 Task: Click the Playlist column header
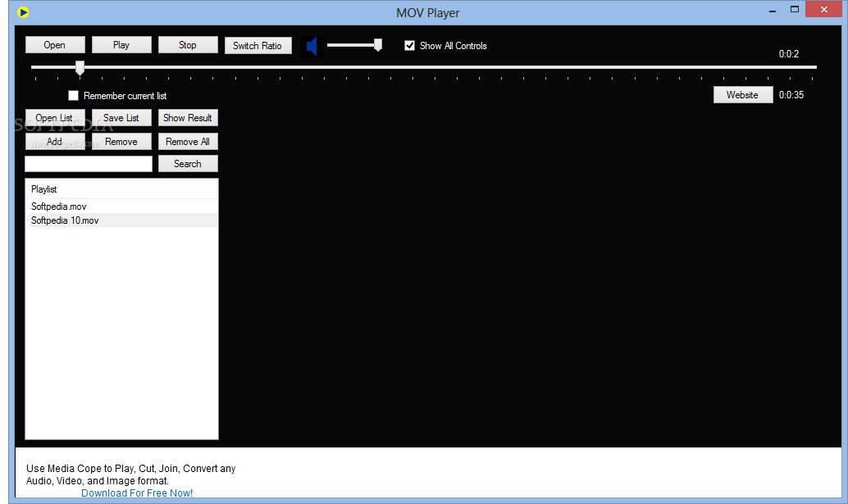tap(121, 189)
